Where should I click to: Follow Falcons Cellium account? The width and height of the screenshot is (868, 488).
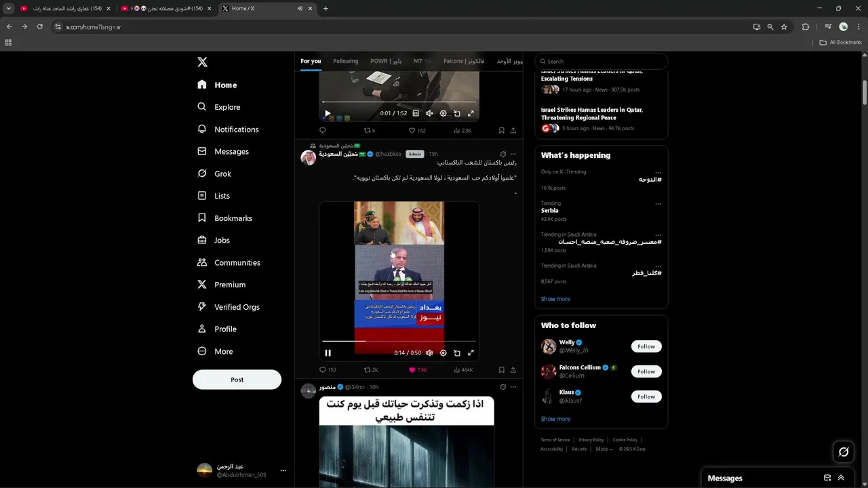(x=646, y=371)
